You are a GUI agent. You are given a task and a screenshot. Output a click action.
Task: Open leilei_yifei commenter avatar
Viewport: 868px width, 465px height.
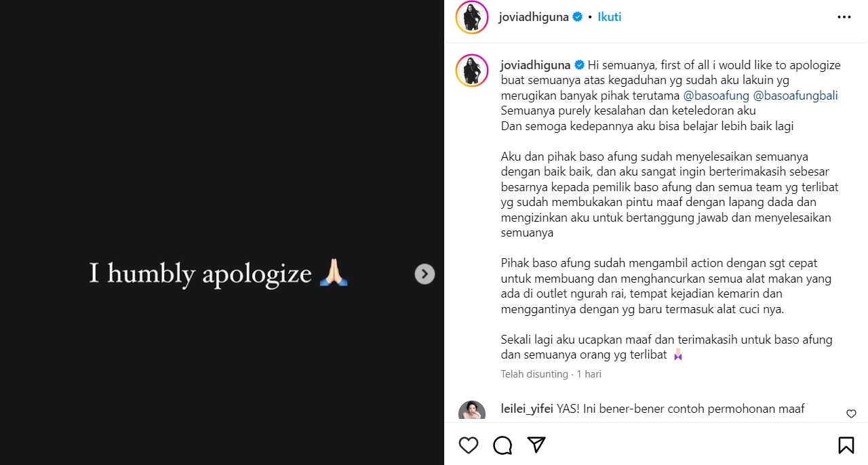(x=472, y=411)
